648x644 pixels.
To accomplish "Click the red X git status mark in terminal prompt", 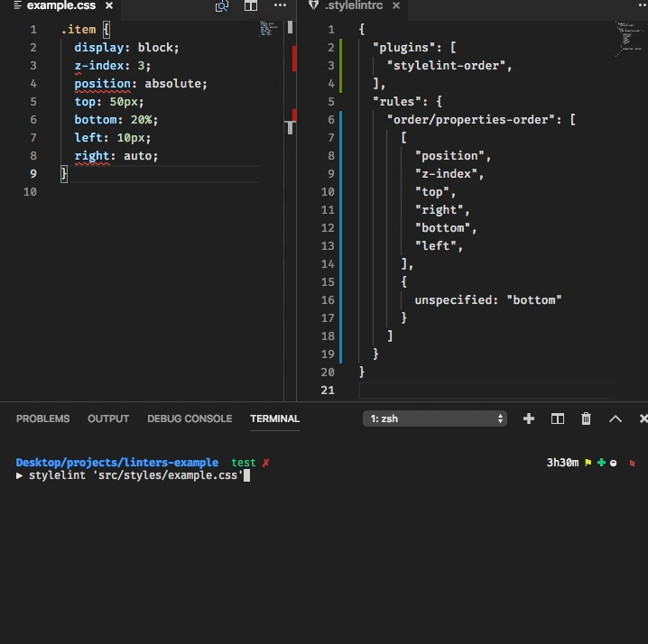I will 265,463.
